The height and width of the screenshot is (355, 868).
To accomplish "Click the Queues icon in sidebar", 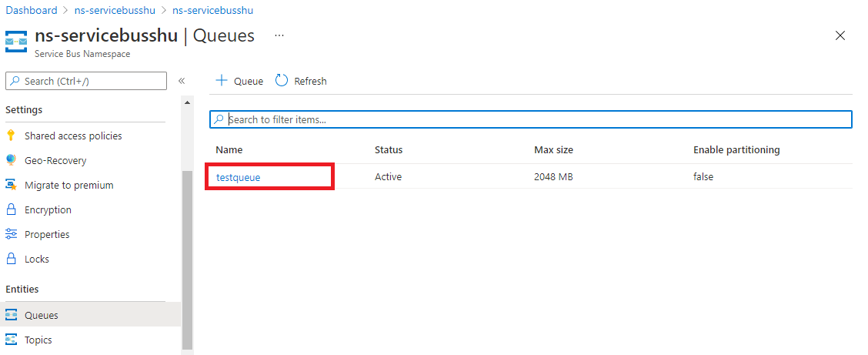I will (x=11, y=315).
